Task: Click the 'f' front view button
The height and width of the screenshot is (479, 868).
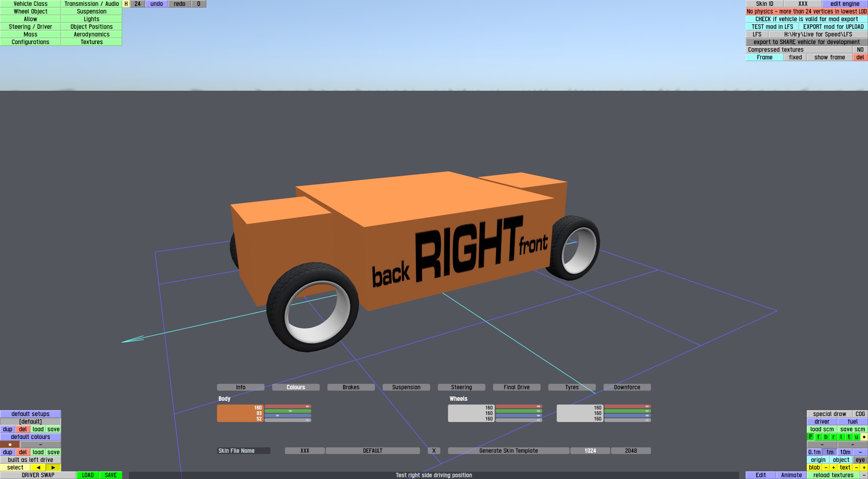Action: coord(818,437)
